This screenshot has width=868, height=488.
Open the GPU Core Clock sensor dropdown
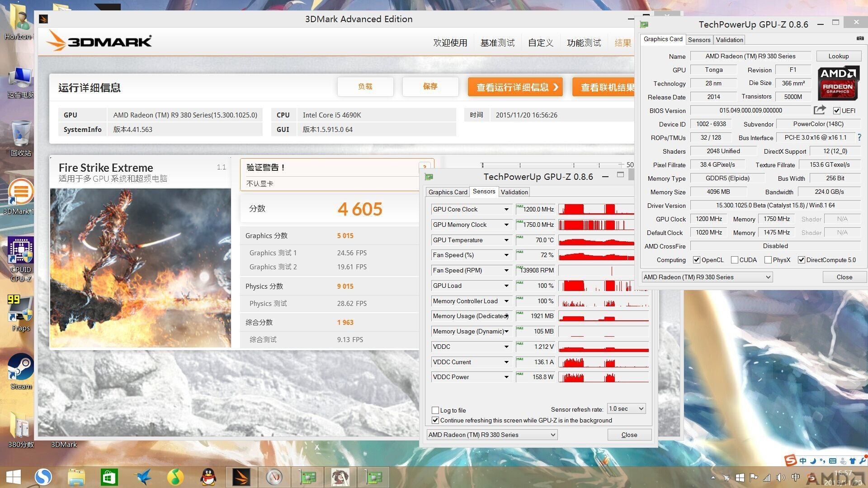click(506, 209)
